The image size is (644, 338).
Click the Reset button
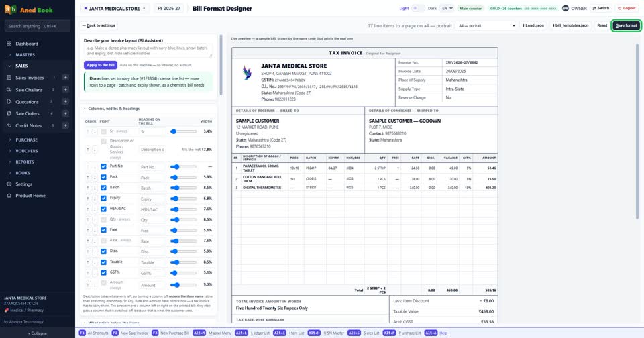[x=602, y=25]
